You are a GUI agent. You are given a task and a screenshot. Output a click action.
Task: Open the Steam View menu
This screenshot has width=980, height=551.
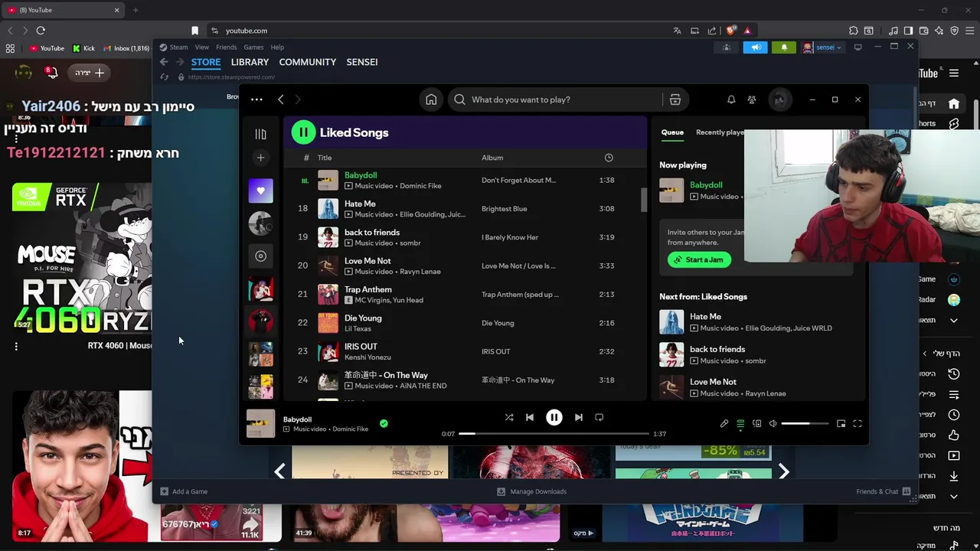(x=201, y=47)
